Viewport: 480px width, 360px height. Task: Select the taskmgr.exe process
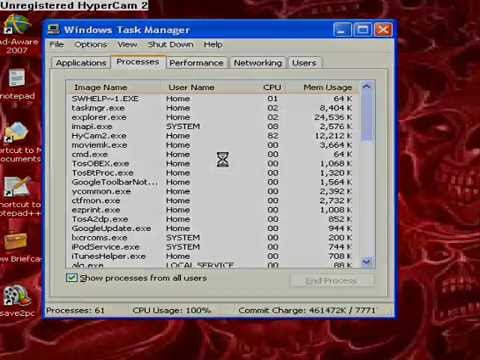click(x=212, y=108)
